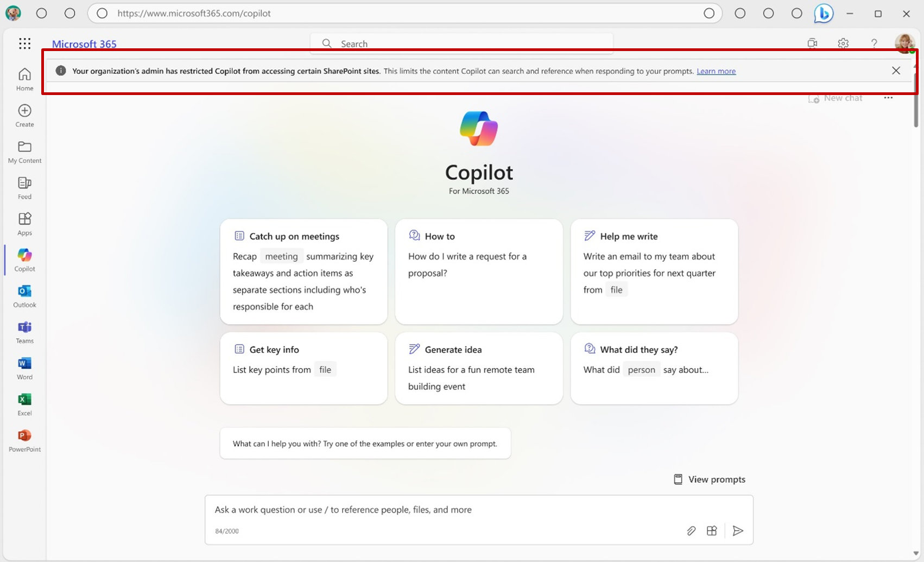Attach a file using the paperclip icon
This screenshot has height=562, width=924.
[x=691, y=531]
